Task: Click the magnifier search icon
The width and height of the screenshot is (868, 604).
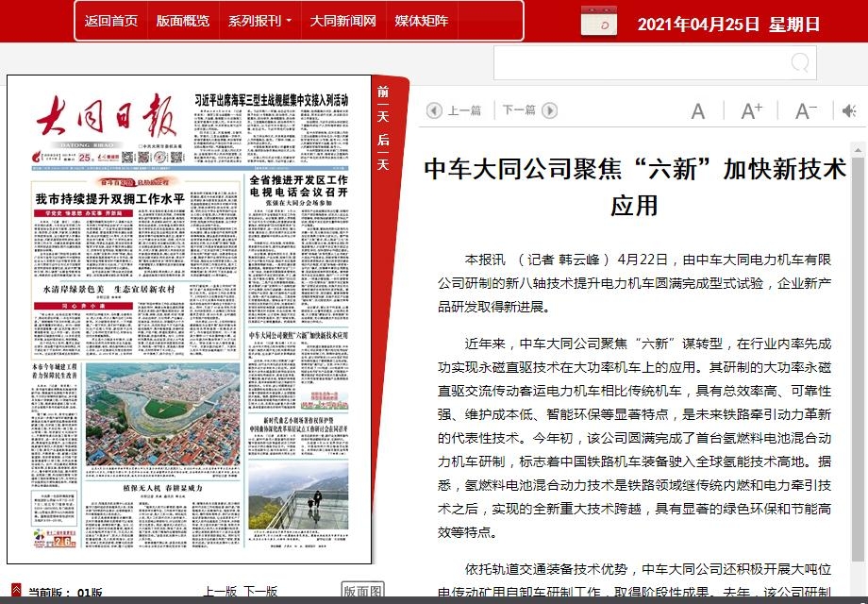Action: 799,62
